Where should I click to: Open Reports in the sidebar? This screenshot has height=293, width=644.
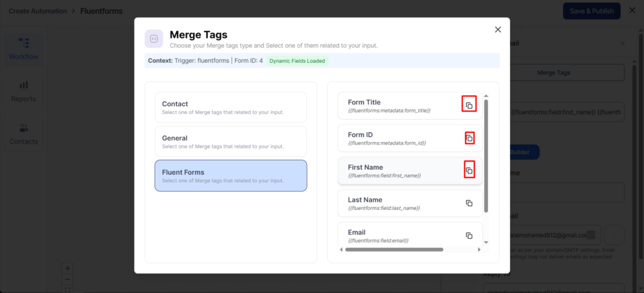tap(23, 91)
